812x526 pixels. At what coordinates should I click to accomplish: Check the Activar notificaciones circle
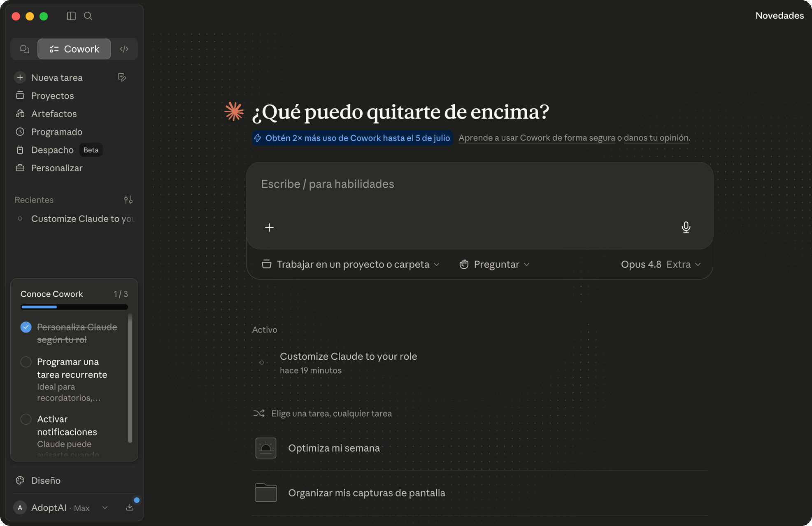click(26, 419)
